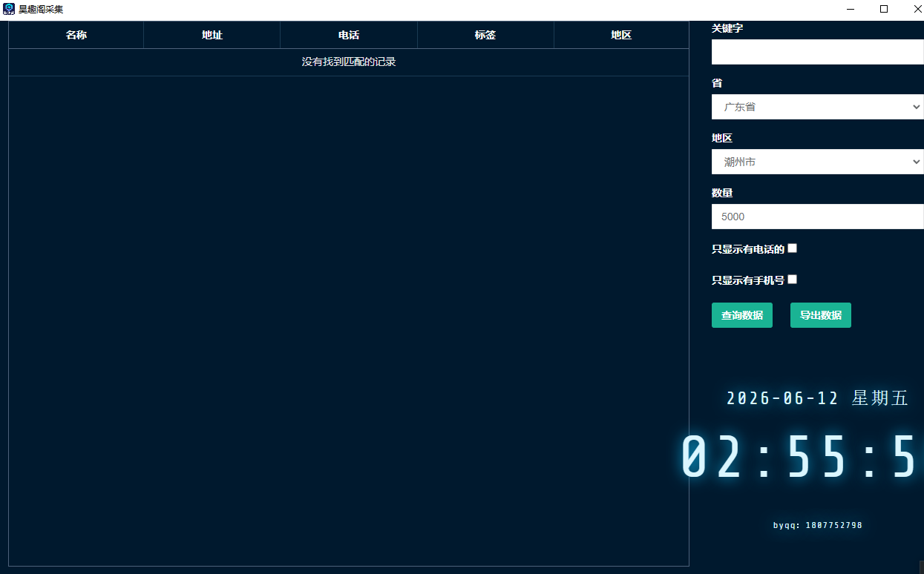The image size is (924, 574).
Task: Focus the 关键字 keyword input field
Action: coord(817,52)
